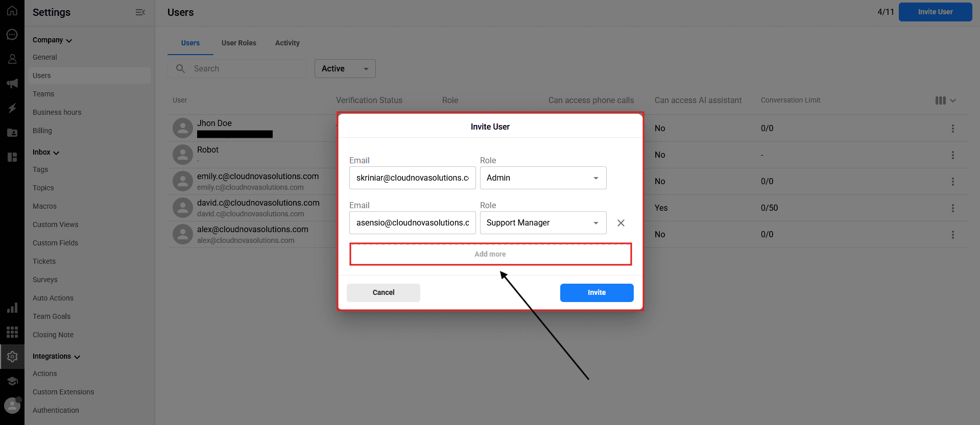Open Custom Views settings
The image size is (980, 425).
click(x=56, y=224)
